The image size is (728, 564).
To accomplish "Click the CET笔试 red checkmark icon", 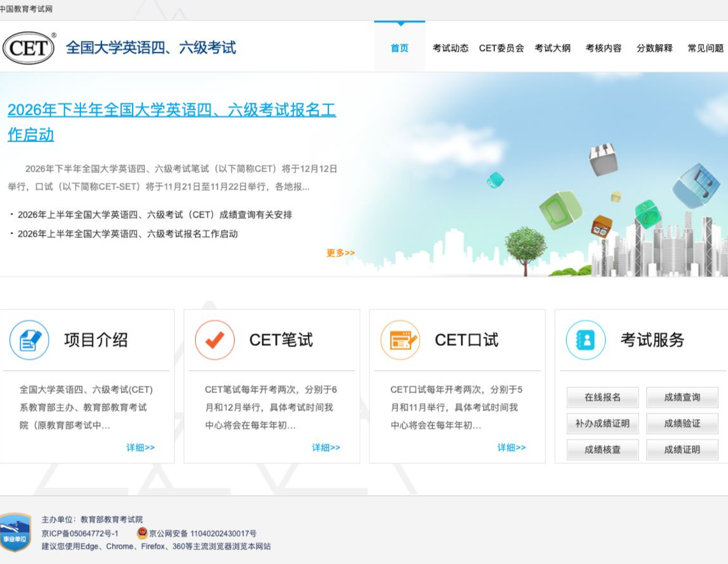I will 215,340.
